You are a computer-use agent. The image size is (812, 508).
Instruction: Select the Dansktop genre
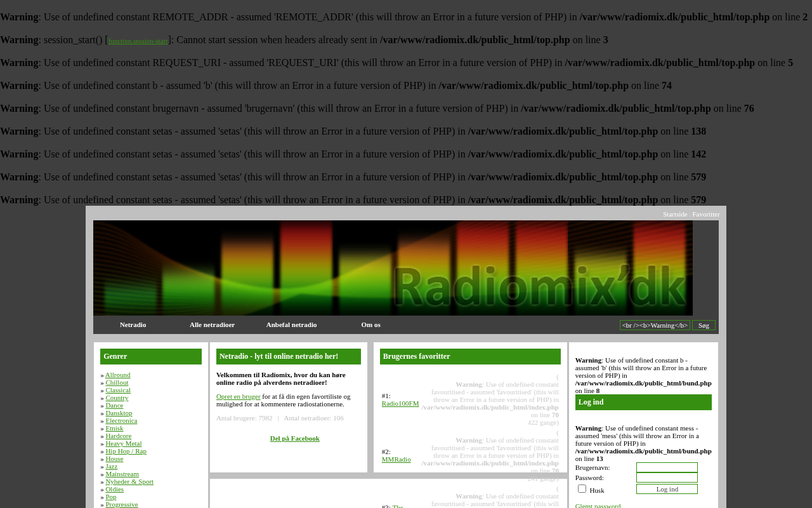click(x=119, y=413)
